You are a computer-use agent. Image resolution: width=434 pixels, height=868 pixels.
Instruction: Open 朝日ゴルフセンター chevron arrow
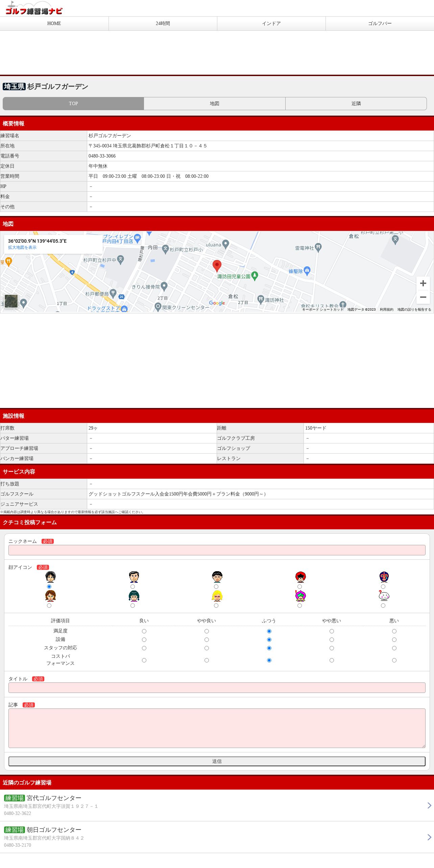pos(429,837)
